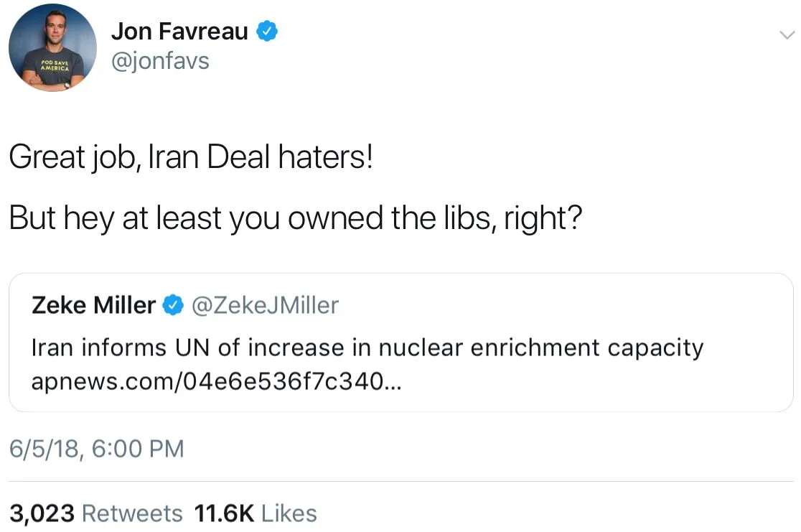Screen dimensions: 801x532
Task: Click the 6/5/18, 6:00 PM timestamp
Action: click(x=96, y=449)
